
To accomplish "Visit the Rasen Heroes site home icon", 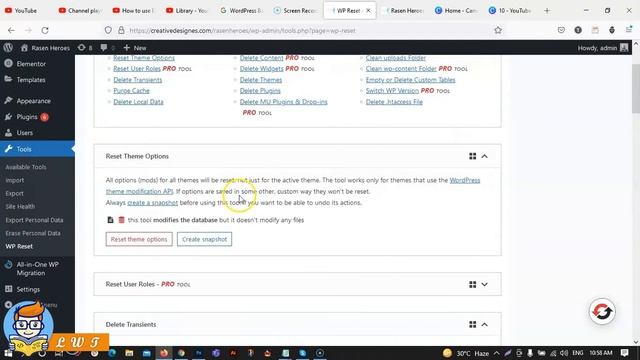I will pyautogui.click(x=24, y=48).
